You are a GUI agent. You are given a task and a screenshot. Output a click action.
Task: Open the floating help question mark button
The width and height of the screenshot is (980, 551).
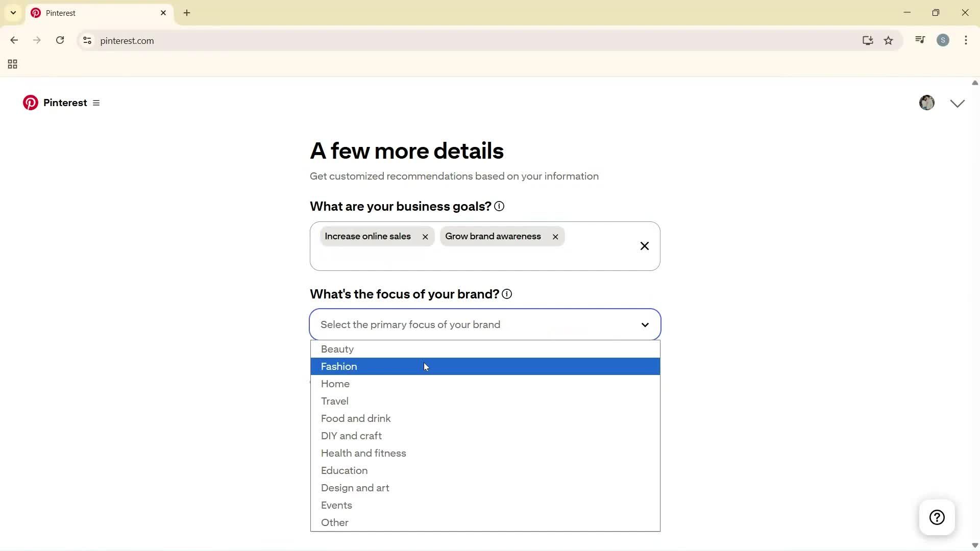pyautogui.click(x=937, y=517)
